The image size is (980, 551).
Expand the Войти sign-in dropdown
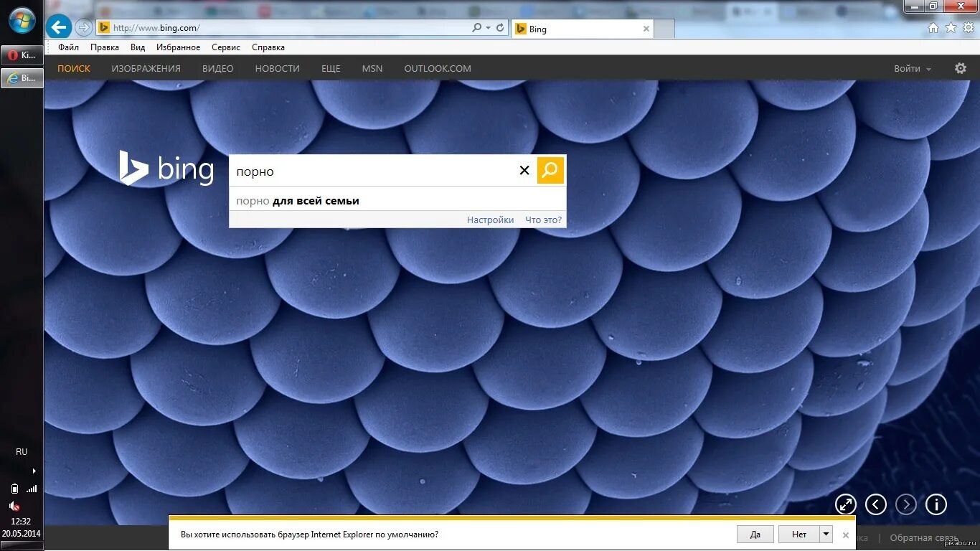pos(913,69)
